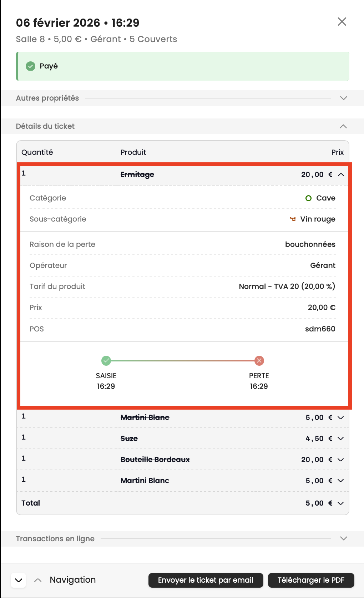Click Télécharger le PDF button

point(311,580)
